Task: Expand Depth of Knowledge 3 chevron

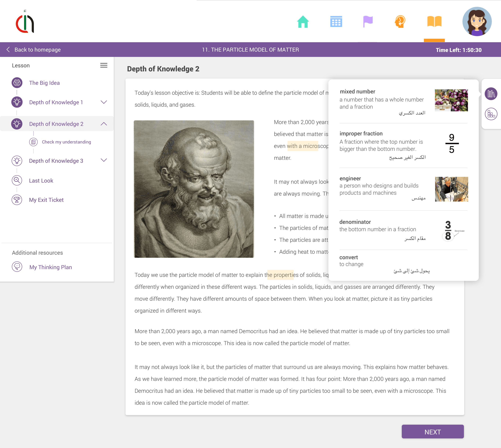Action: tap(104, 160)
